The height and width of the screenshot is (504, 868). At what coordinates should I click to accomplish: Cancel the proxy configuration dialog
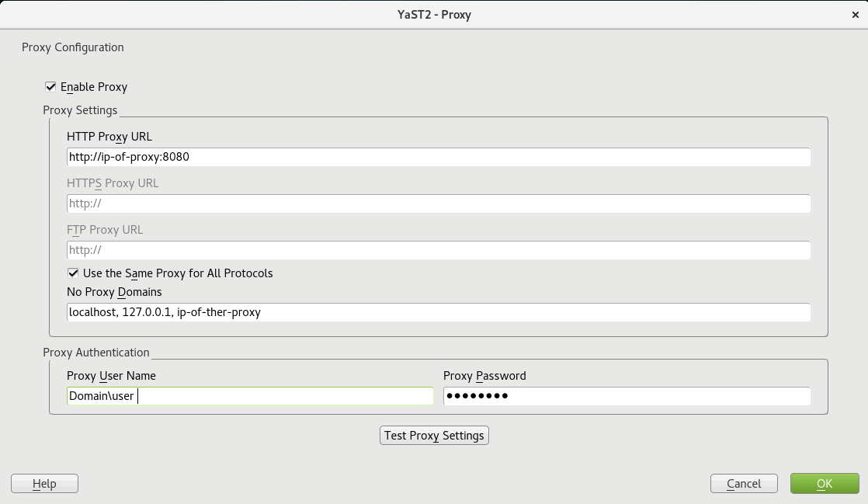coord(744,484)
